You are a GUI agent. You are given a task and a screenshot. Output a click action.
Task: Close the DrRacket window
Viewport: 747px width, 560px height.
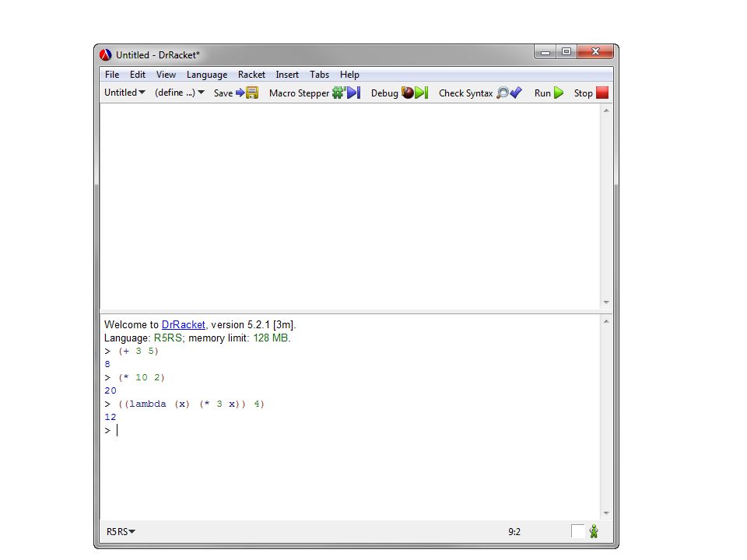595,51
